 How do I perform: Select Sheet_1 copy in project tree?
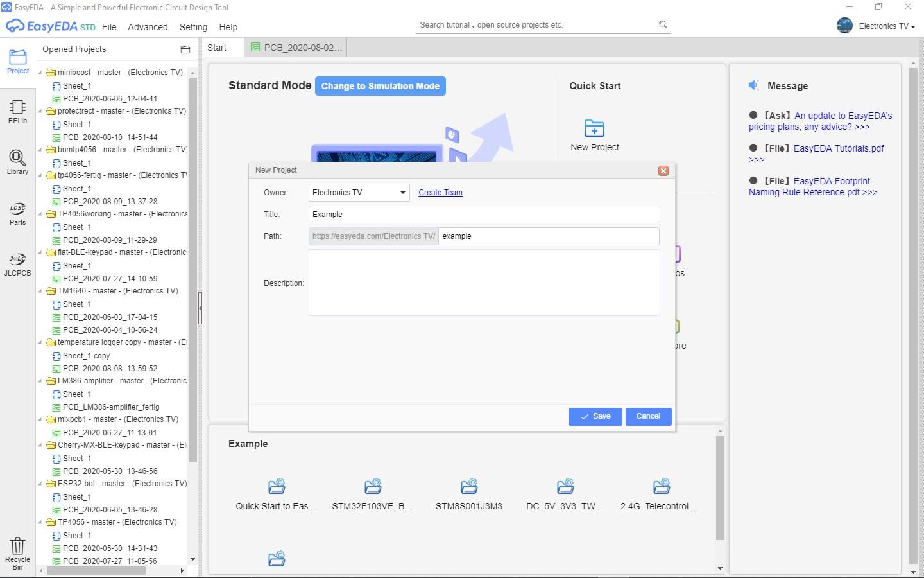86,356
